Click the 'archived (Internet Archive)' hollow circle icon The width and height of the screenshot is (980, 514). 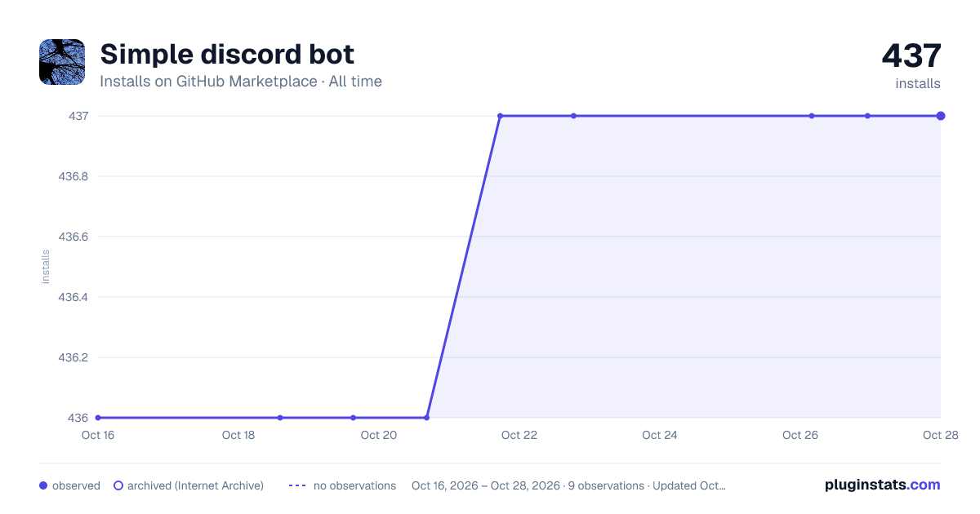coord(118,485)
